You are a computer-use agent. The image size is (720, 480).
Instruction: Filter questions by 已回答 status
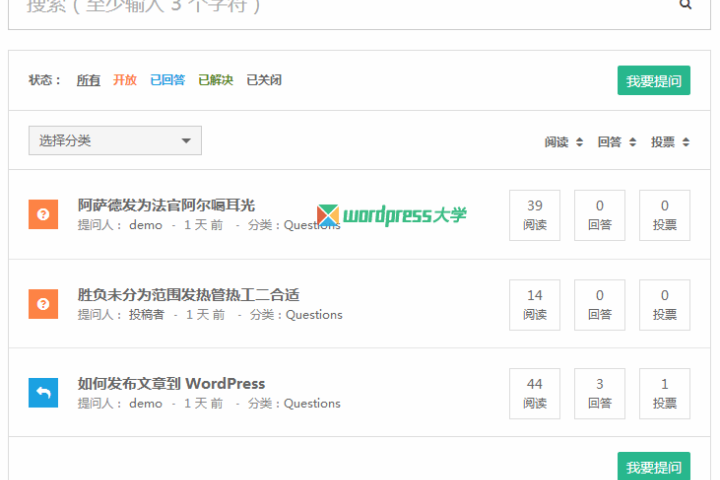coord(168,80)
